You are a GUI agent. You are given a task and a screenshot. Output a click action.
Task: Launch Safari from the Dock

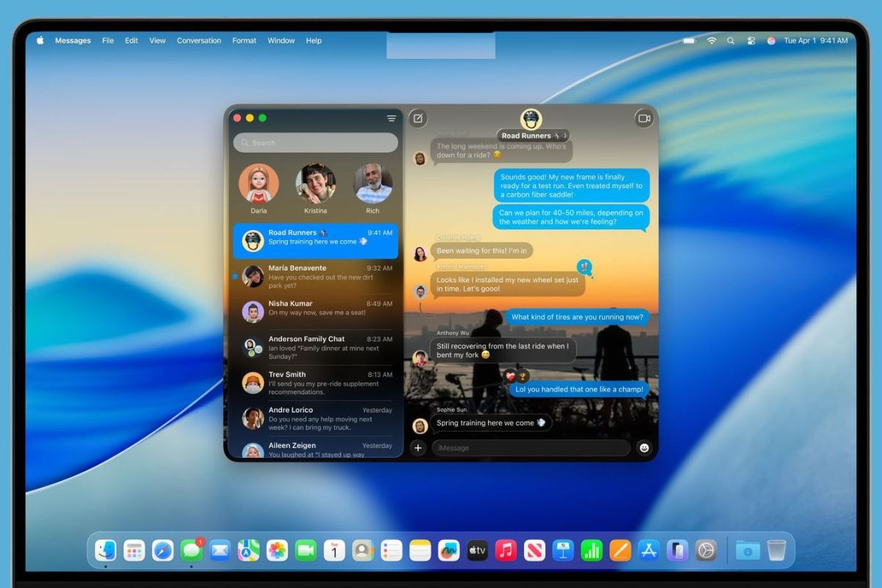[163, 550]
